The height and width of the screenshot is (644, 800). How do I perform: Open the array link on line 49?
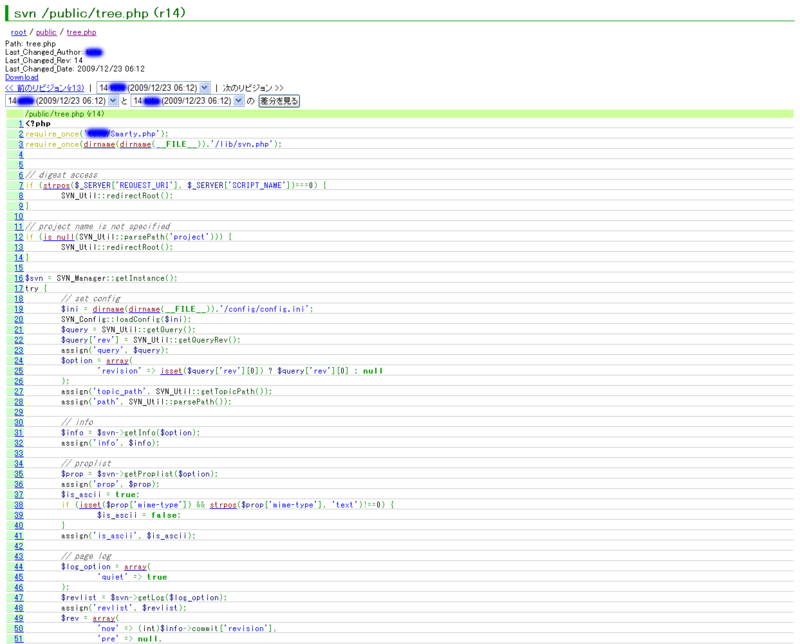click(x=104, y=618)
